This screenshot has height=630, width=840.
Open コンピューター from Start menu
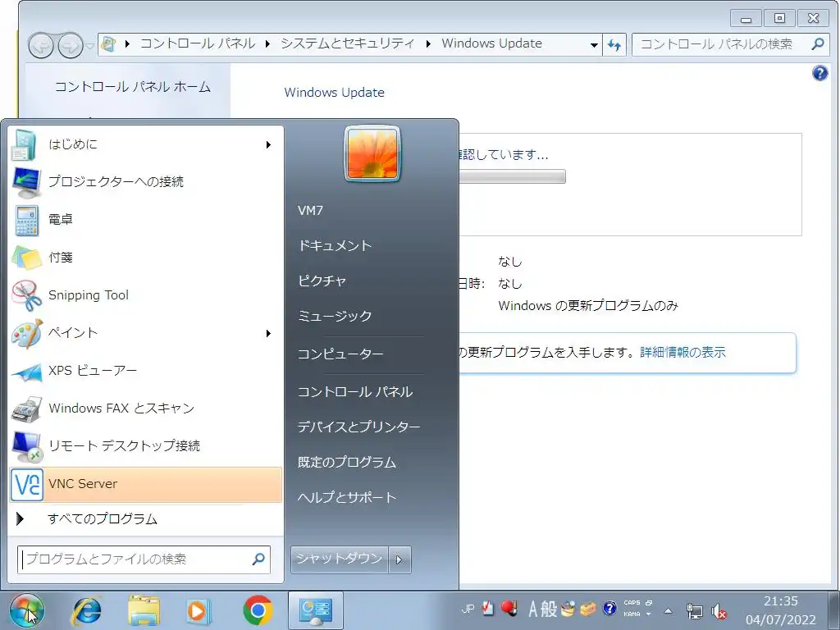point(340,354)
